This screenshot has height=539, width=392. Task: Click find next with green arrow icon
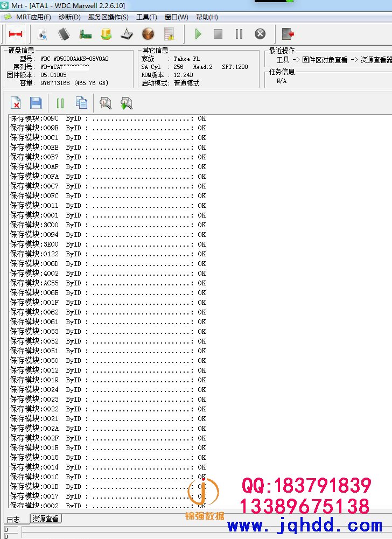(x=126, y=103)
